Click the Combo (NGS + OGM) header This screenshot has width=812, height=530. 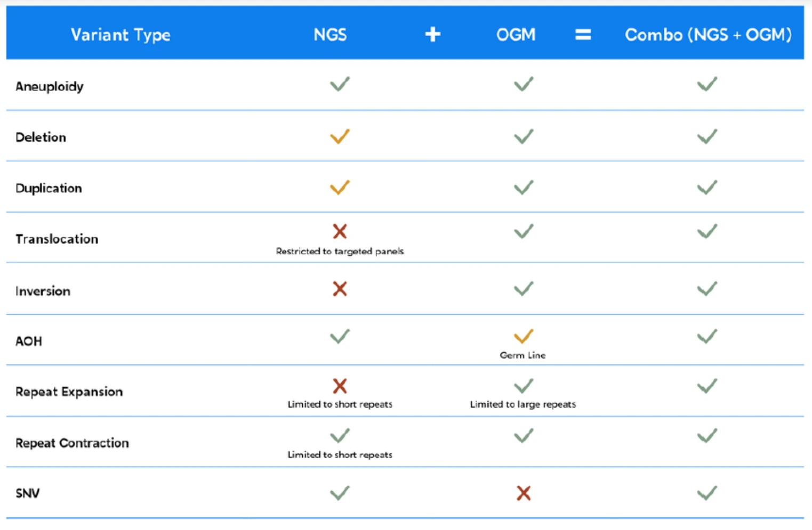[x=708, y=35]
